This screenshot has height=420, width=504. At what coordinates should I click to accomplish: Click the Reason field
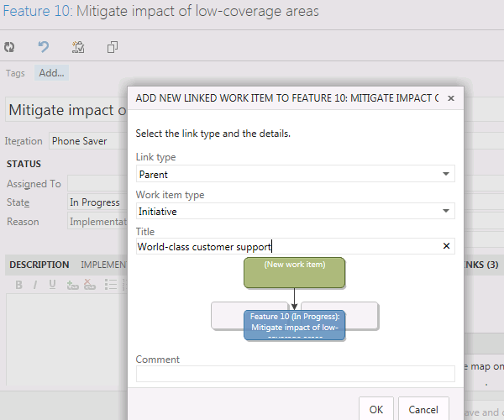[x=97, y=222]
